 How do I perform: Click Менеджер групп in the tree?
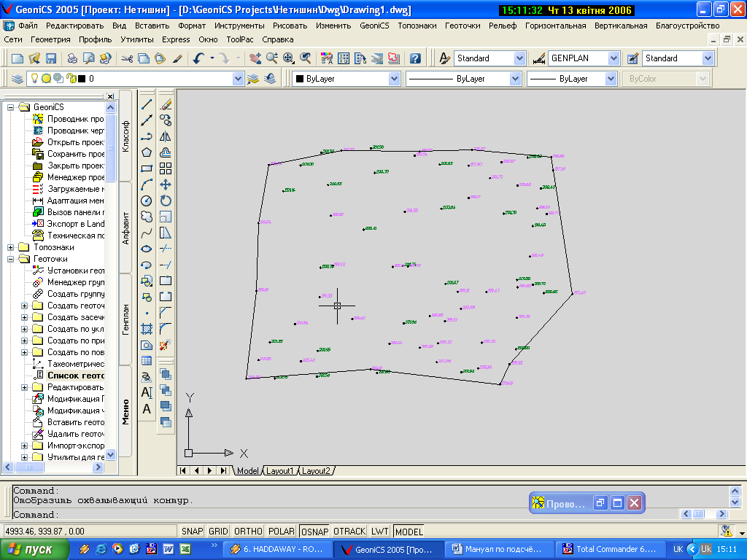coord(75,282)
